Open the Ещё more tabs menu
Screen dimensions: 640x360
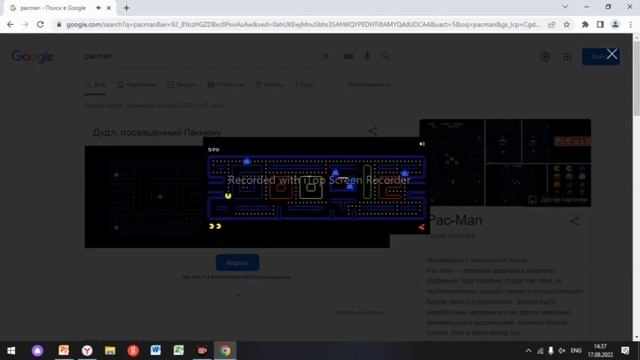pyautogui.click(x=305, y=84)
